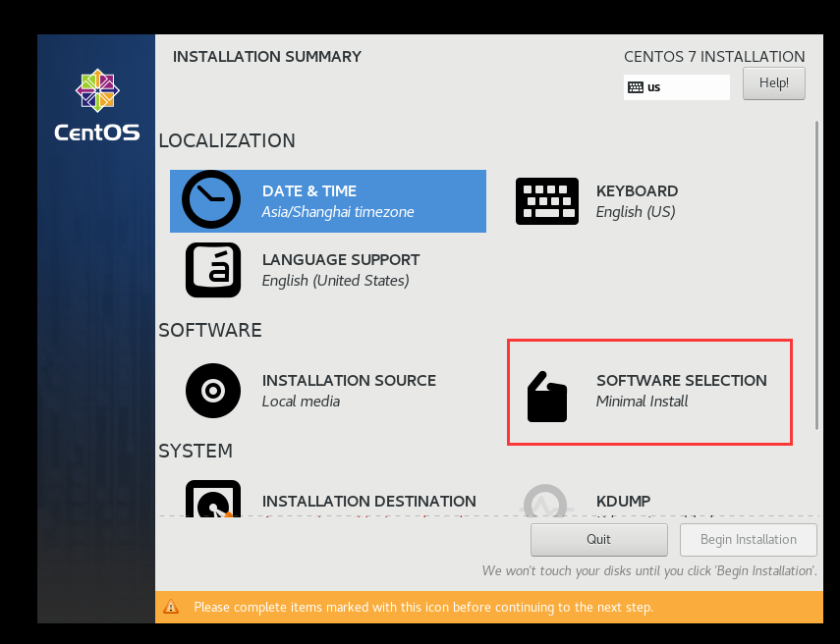Viewport: 840px width, 644px height.
Task: Click the Keyboard layout icon
Action: (x=547, y=201)
